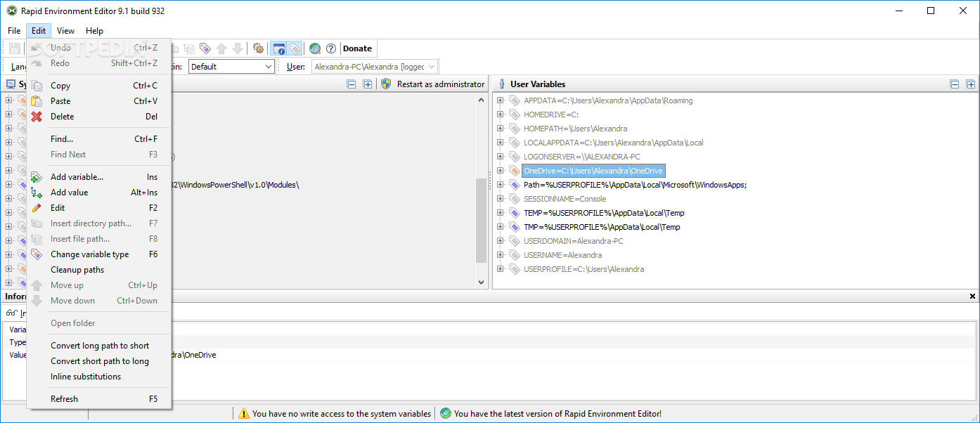The image size is (980, 423).
Task: Expand the USERNAME variable node
Action: pyautogui.click(x=501, y=255)
